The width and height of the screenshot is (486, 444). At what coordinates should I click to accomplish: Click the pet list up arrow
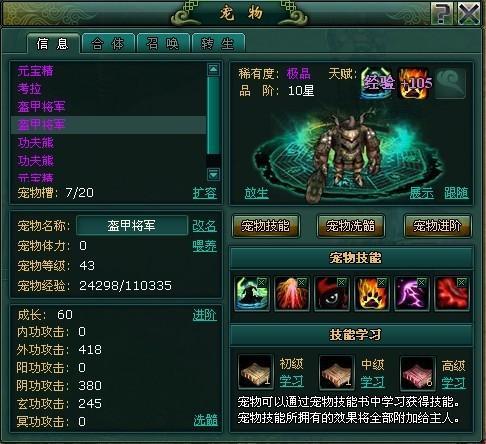click(x=213, y=70)
